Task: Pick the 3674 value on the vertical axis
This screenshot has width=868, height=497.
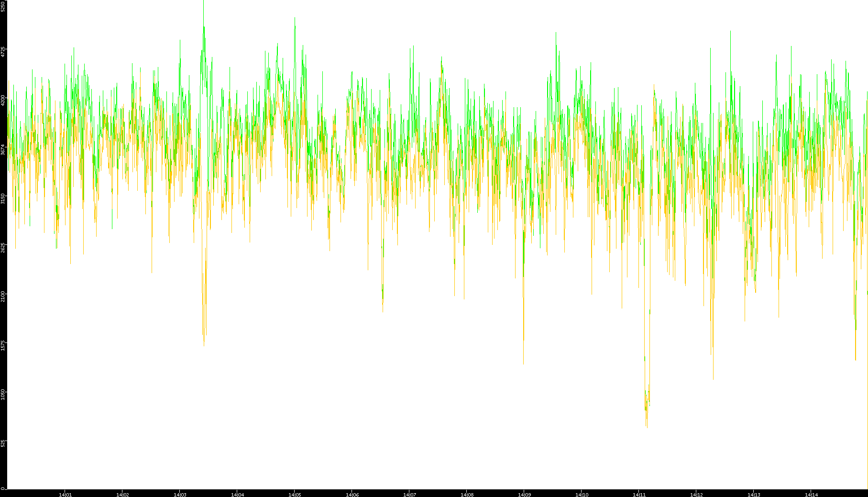Action: (3, 150)
